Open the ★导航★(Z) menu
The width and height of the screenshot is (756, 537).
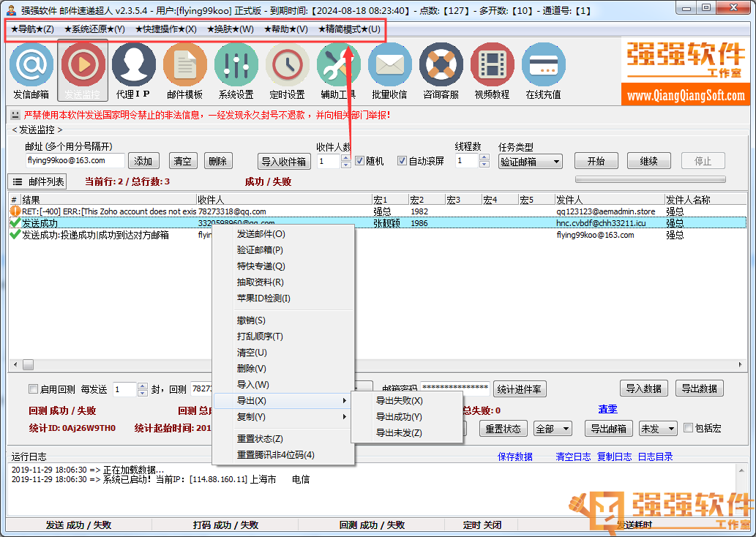point(32,29)
